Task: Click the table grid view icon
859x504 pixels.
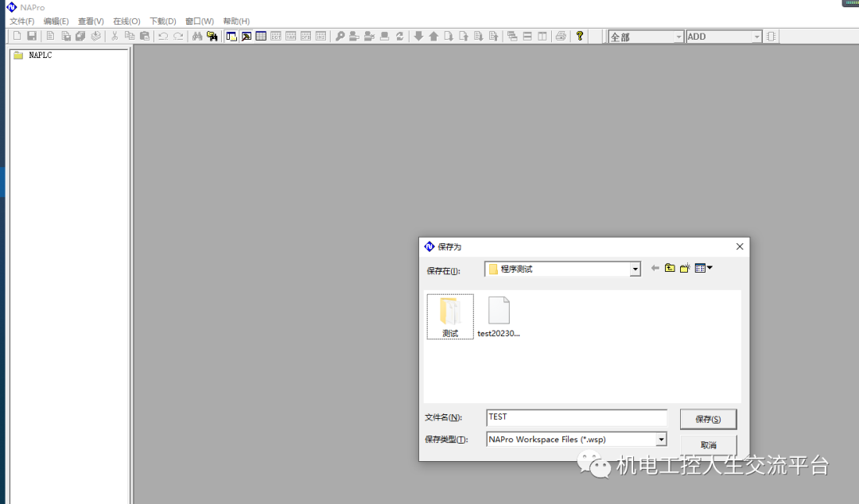Action: pos(262,36)
